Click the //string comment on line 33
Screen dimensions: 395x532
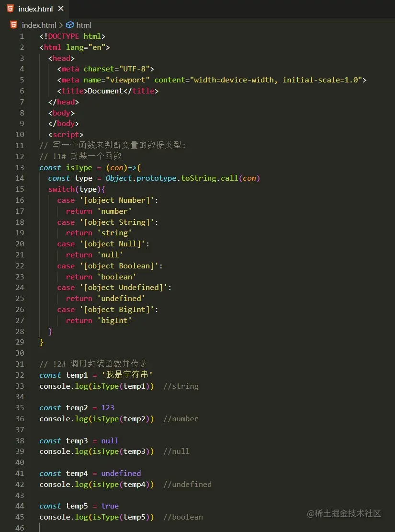tap(181, 386)
